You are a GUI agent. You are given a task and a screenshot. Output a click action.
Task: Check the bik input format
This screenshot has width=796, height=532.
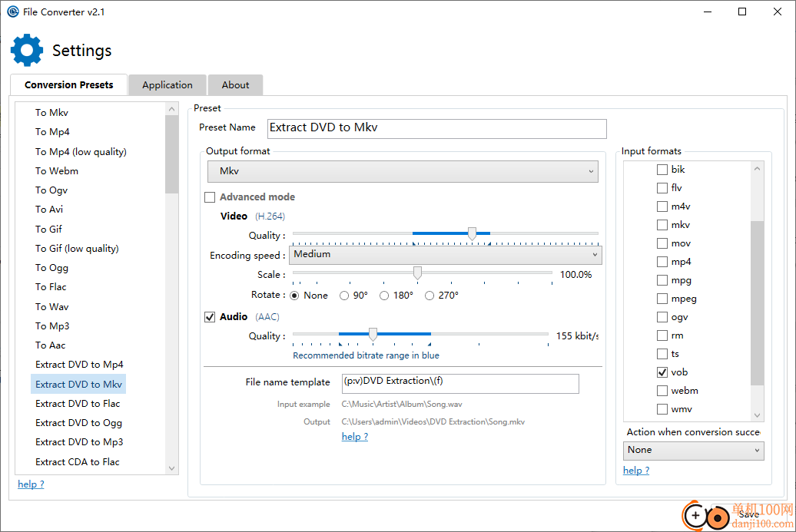(x=662, y=170)
